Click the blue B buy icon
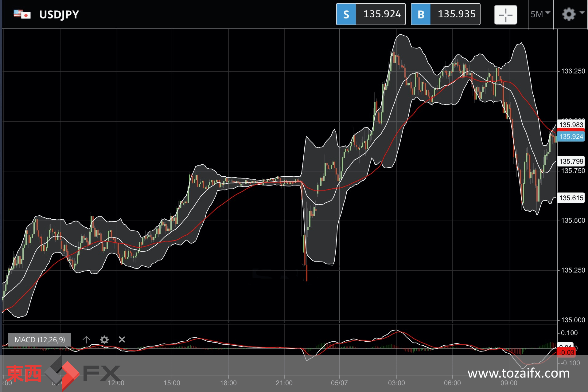Screen dimensions: 588x392 point(421,14)
